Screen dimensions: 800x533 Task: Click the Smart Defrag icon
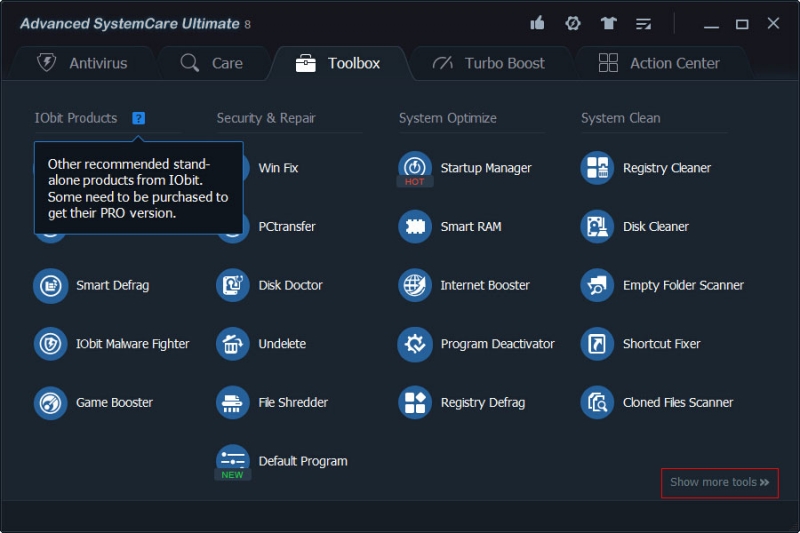pyautogui.click(x=51, y=285)
